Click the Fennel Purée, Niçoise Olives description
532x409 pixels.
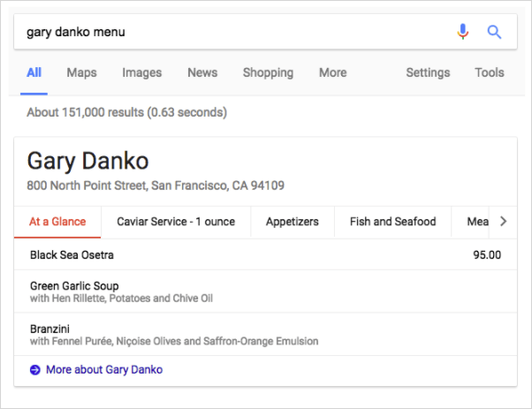click(x=174, y=341)
